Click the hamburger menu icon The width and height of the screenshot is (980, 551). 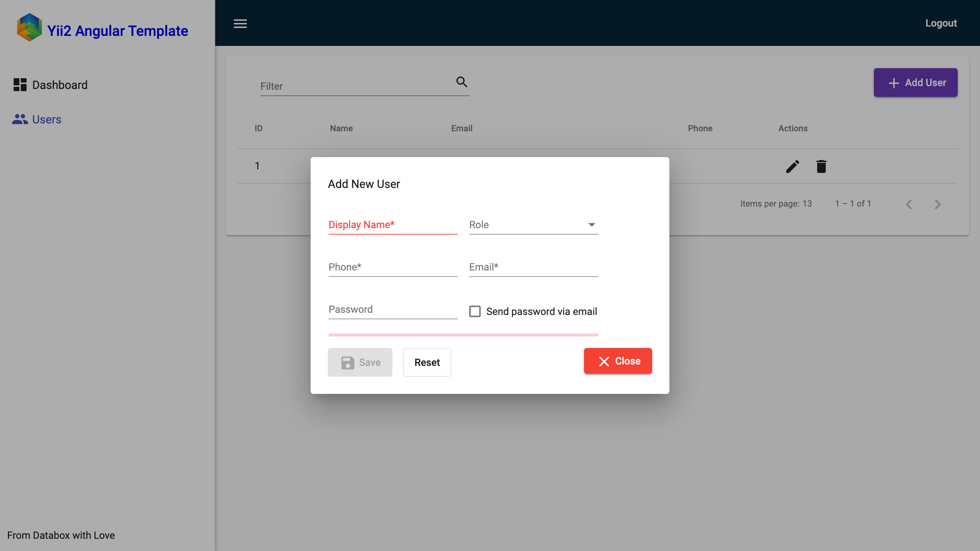tap(240, 24)
